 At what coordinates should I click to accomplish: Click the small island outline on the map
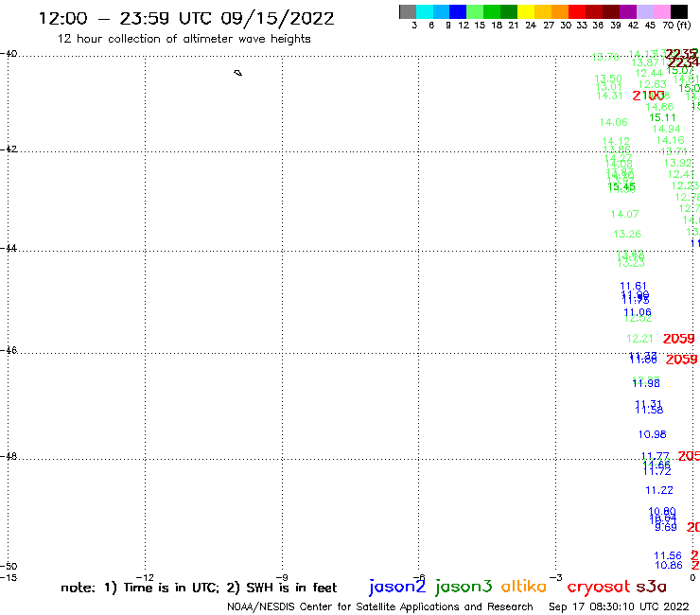pyautogui.click(x=238, y=73)
